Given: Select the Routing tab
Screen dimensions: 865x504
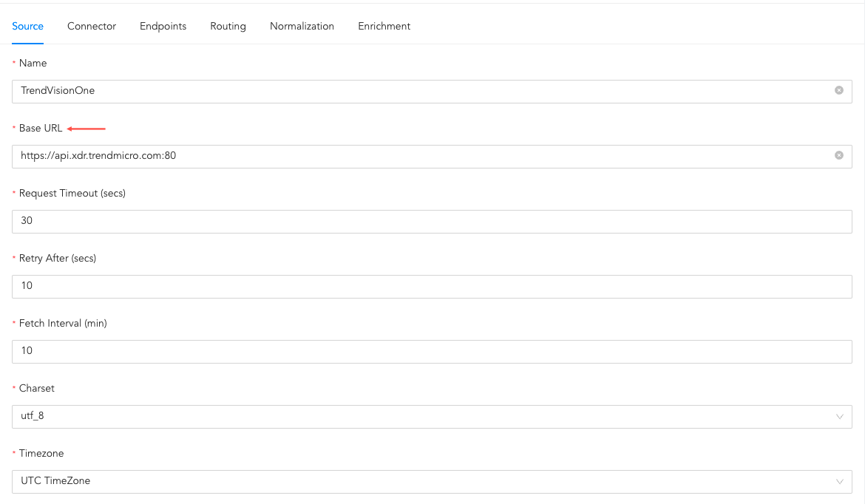Looking at the screenshot, I should (x=228, y=26).
